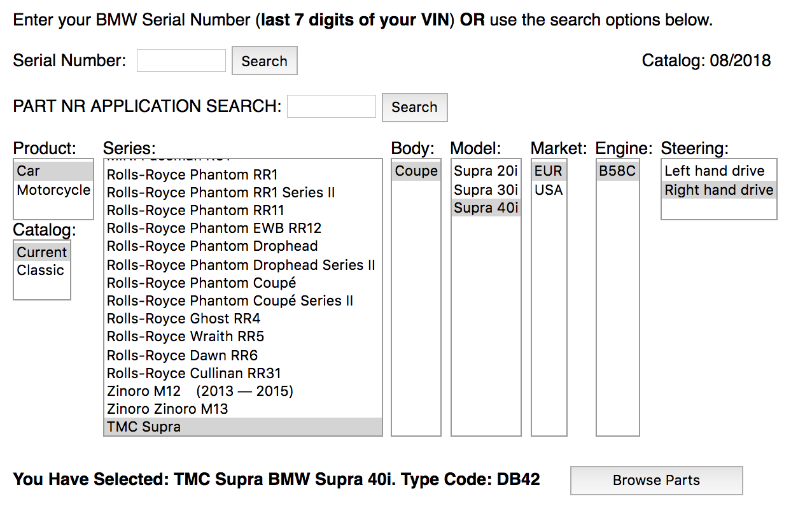Select Rolls-Royce Phantom Drophead Series II
Image resolution: width=812 pixels, height=522 pixels.
[x=241, y=265]
